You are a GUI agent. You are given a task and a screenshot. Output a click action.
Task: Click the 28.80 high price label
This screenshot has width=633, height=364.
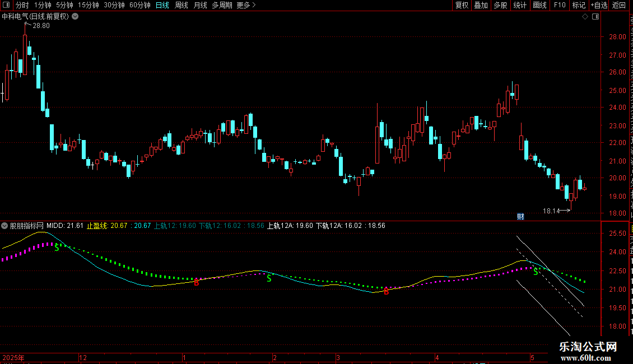(x=41, y=26)
